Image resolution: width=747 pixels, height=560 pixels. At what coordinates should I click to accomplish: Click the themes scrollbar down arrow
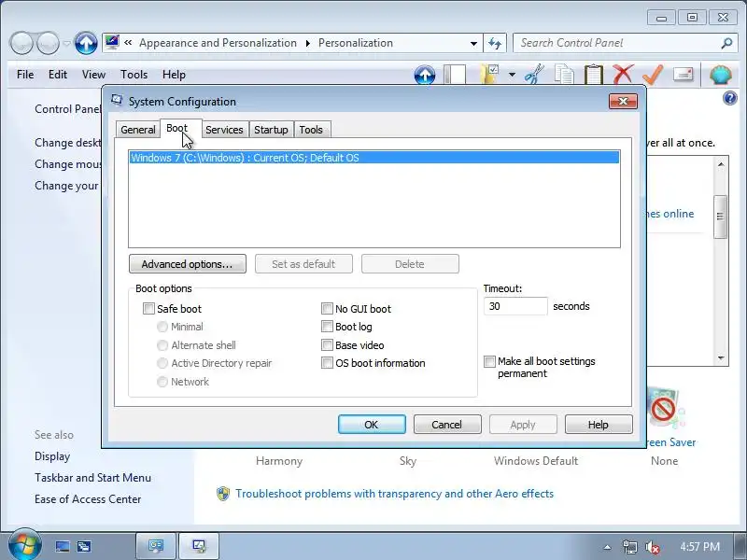coord(721,358)
